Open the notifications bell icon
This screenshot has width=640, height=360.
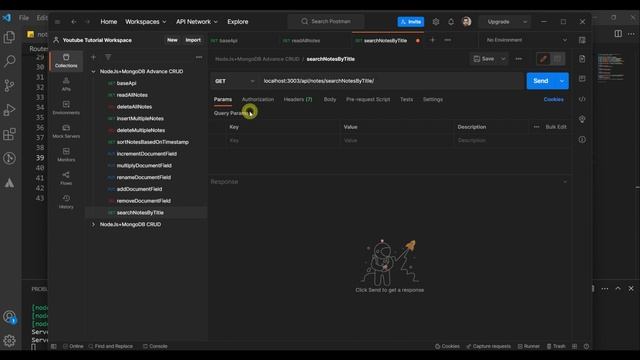click(451, 22)
